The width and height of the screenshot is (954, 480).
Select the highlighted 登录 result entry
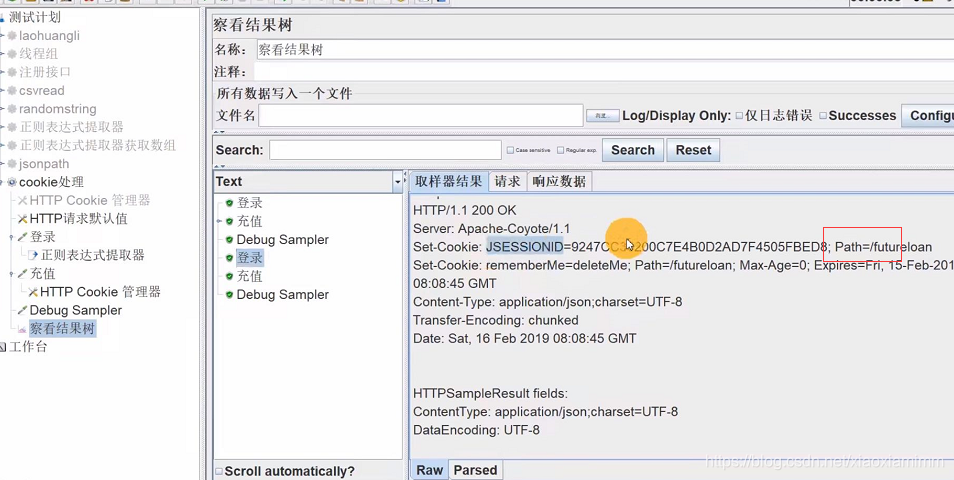click(249, 258)
